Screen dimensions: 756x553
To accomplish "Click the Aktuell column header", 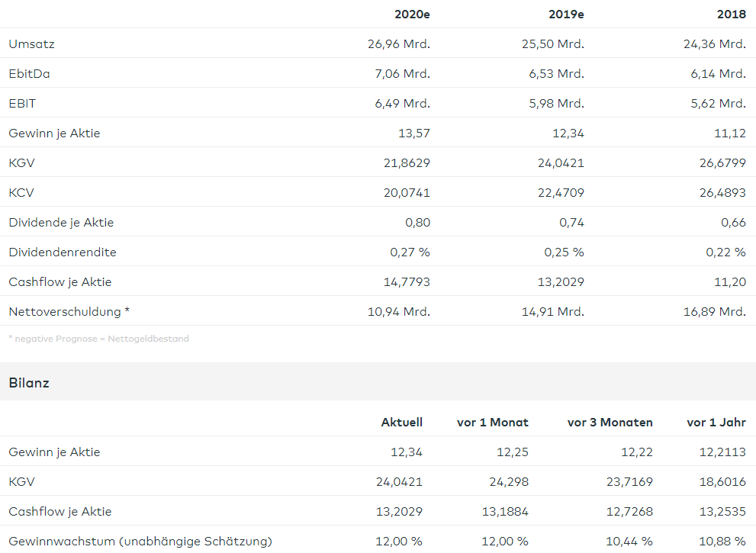I will click(401, 423).
